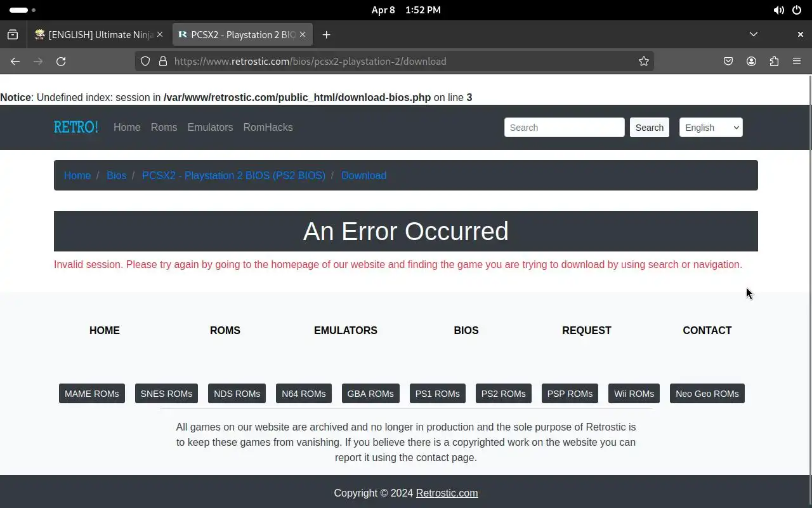Screen dimensions: 812x508
Task: Open RomHacks in the top navbar
Action: 268,127
